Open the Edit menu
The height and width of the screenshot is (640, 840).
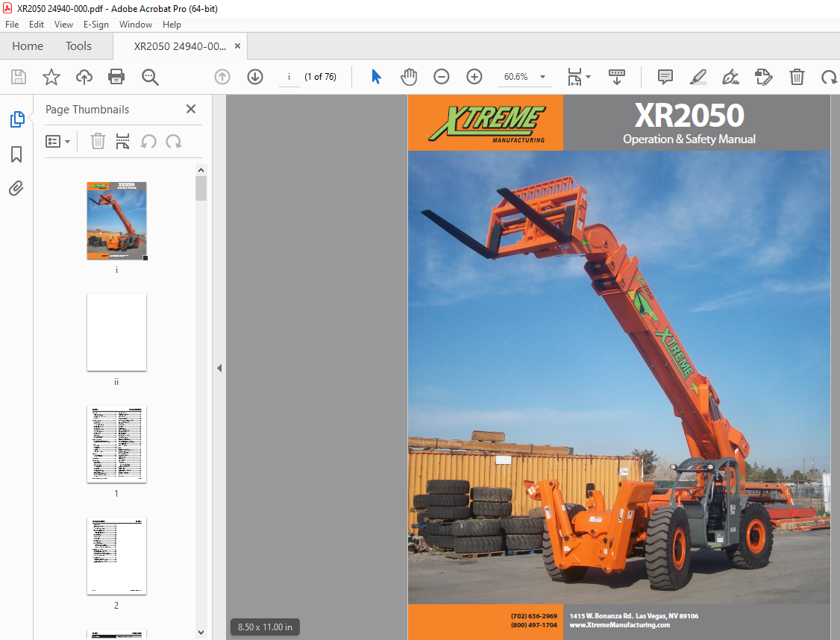[37, 25]
